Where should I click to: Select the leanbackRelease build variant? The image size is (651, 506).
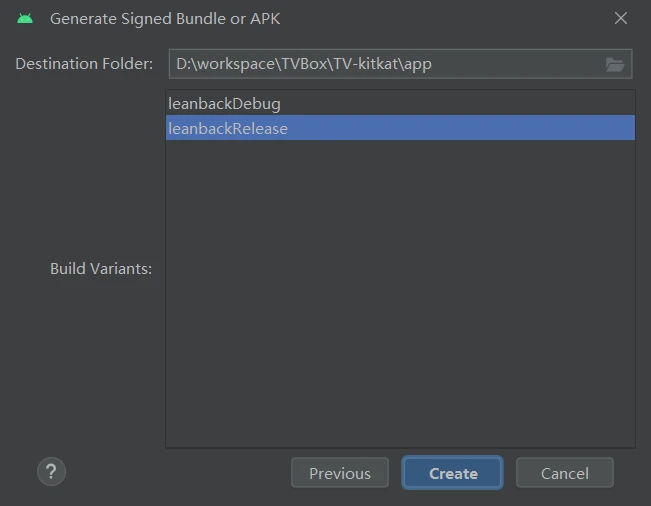228,128
